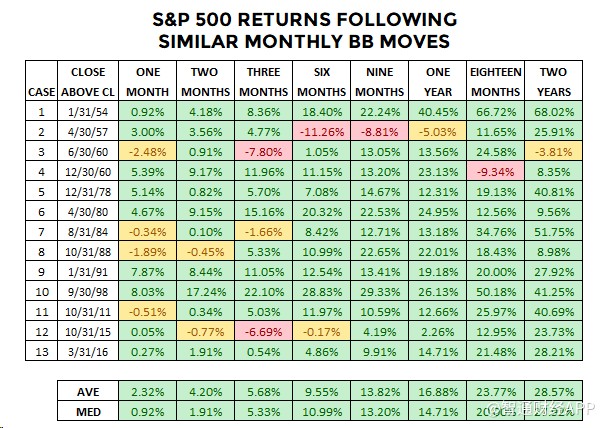Click the 68.02% two-year return cell
605x428 pixels.
tap(553, 113)
